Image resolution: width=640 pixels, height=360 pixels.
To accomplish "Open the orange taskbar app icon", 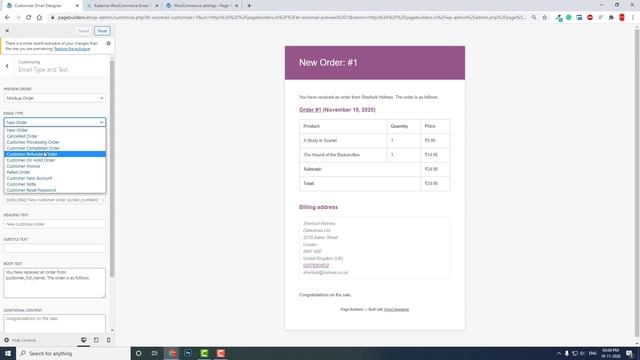I will click(221, 353).
